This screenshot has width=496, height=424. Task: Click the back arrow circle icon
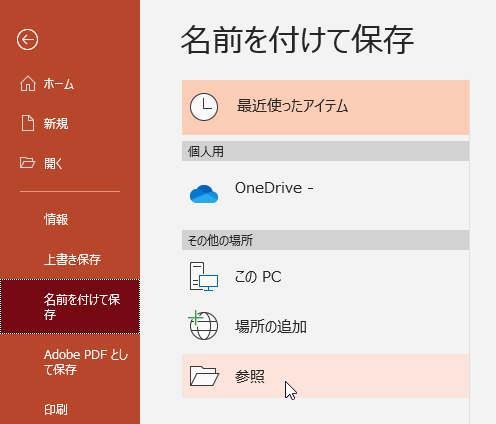27,40
